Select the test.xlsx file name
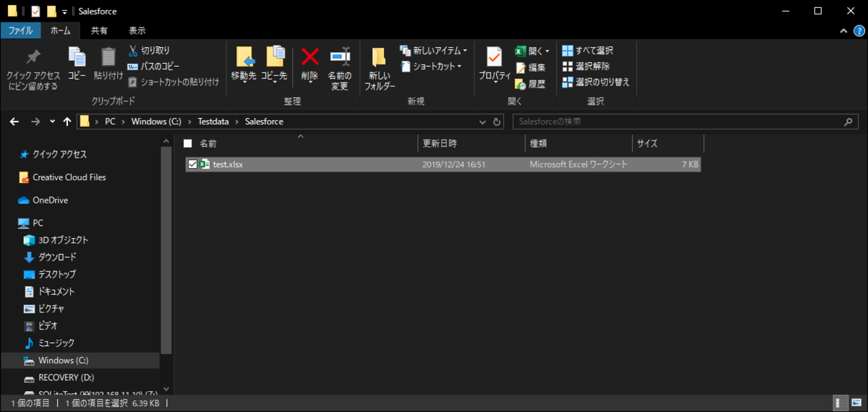The width and height of the screenshot is (868, 412). click(x=228, y=164)
